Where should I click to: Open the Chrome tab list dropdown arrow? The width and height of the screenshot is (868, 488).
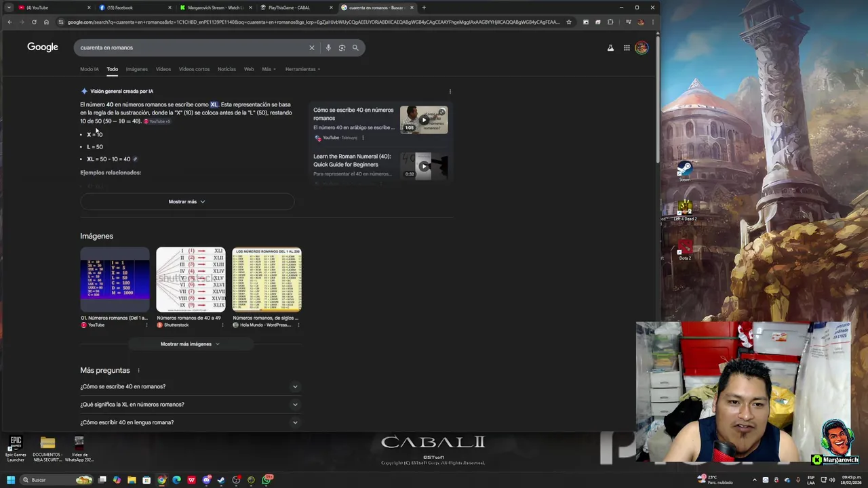pyautogui.click(x=9, y=7)
